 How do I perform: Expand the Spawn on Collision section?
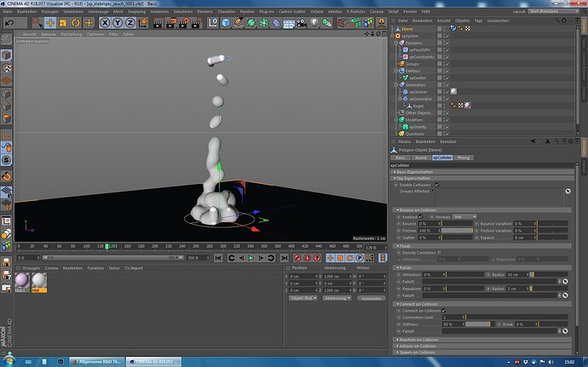482,353
